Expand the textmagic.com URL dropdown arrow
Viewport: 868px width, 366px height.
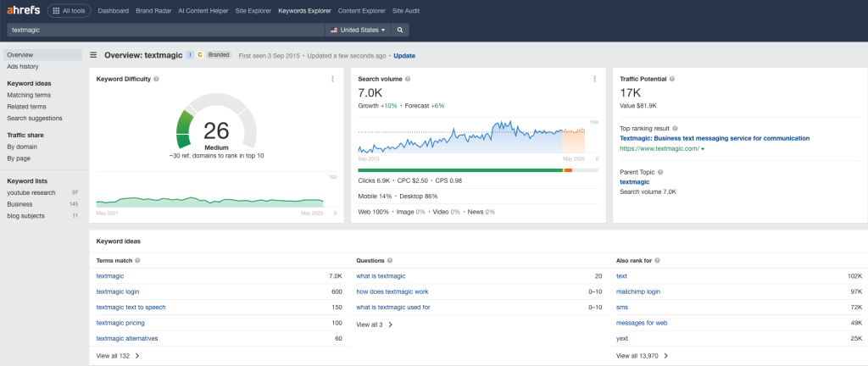(x=703, y=149)
